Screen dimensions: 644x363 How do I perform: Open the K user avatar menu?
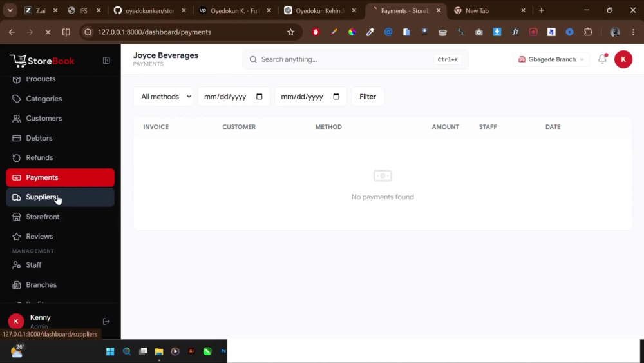pyautogui.click(x=623, y=59)
